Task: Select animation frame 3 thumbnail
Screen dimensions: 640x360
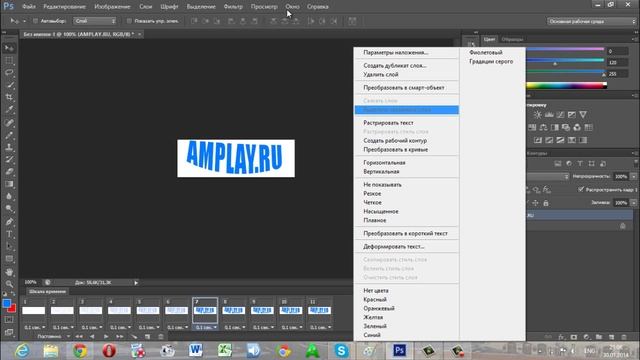Action: [91, 311]
